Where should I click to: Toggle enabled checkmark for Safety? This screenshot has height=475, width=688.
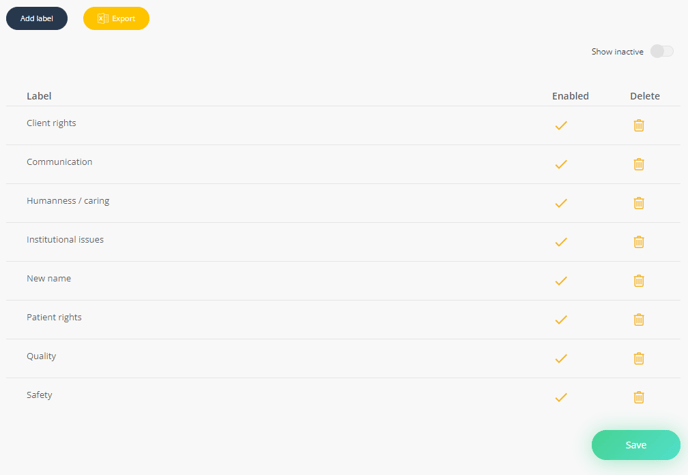coord(561,397)
